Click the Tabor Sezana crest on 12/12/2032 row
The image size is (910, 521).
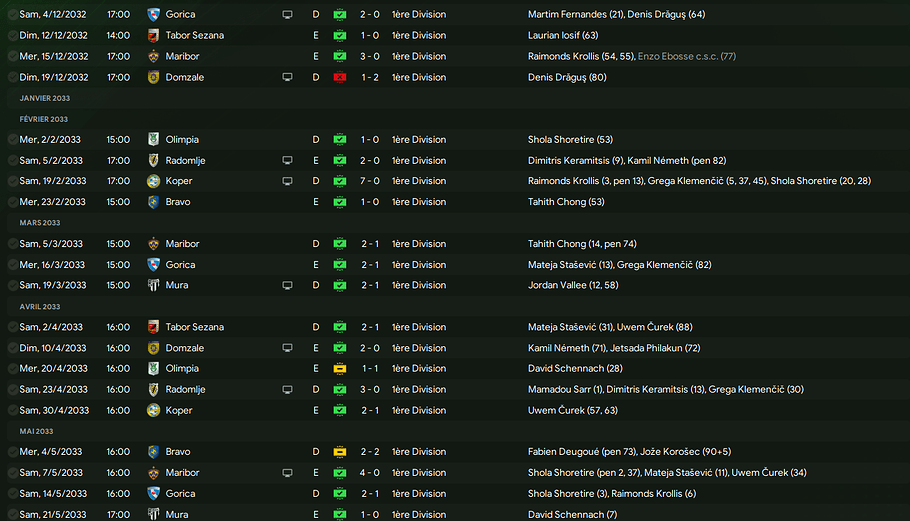click(153, 35)
